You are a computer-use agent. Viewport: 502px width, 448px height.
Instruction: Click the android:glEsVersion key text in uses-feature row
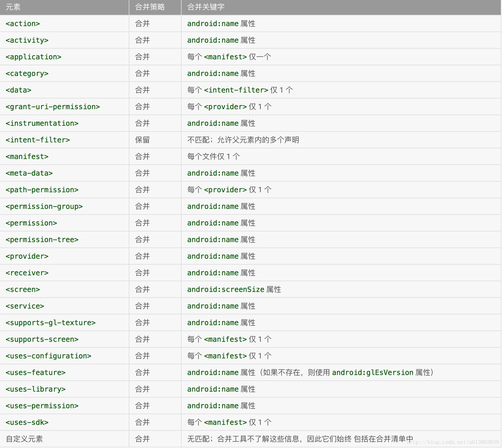click(x=373, y=373)
